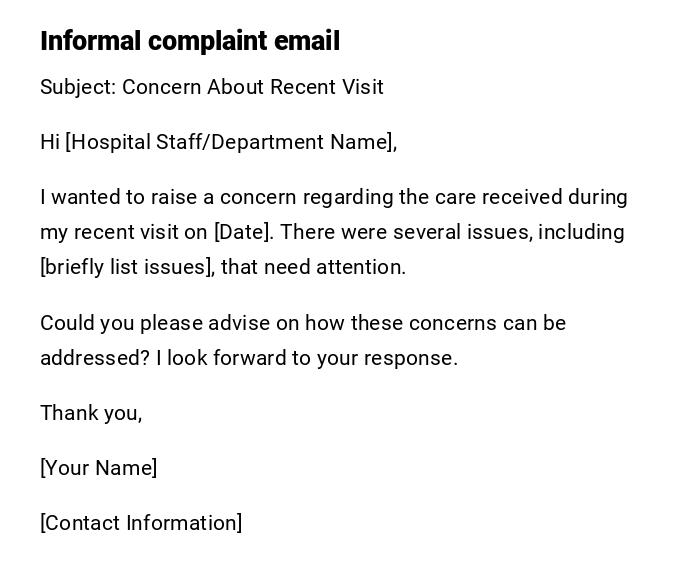This screenshot has width=700, height=586.
Task: Click the "[Contact Information]" placeholder
Action: [x=141, y=523]
